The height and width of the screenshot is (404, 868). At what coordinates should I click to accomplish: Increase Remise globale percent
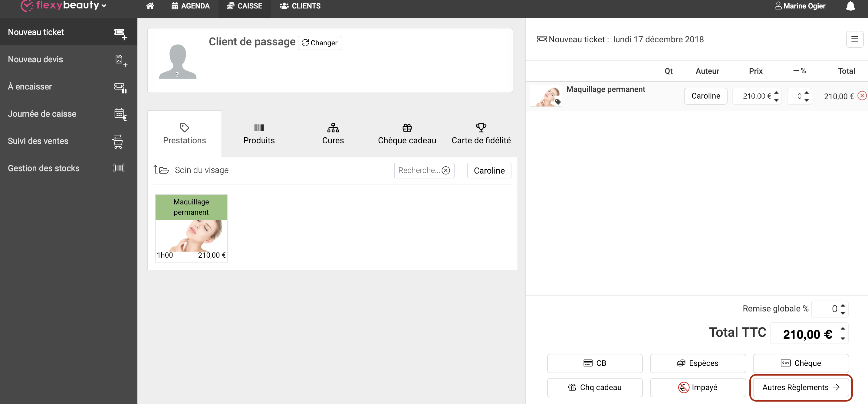[x=842, y=305]
